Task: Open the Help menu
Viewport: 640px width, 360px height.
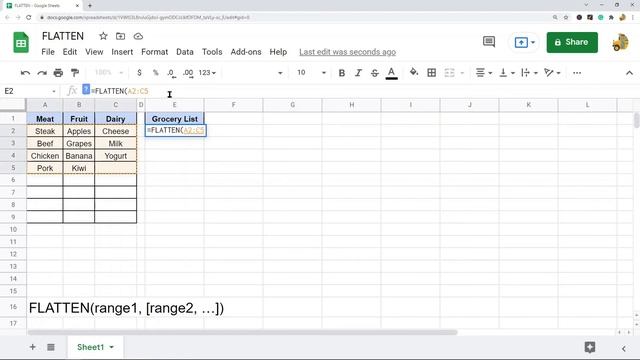Action: tap(278, 52)
